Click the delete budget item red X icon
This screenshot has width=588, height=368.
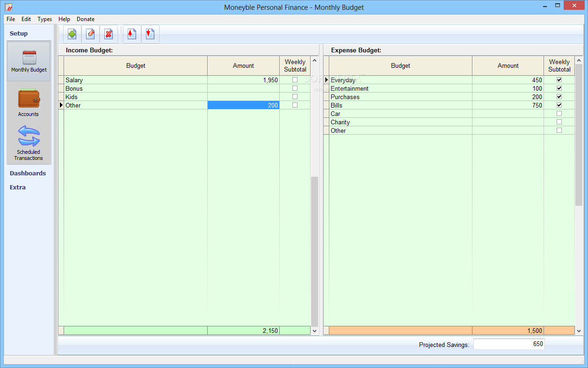point(109,34)
